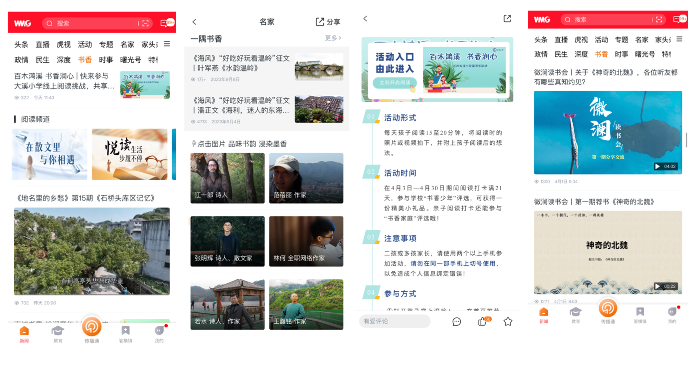Focus the search box on the 微澜读书会 screen
Image resolution: width=699 pixels, height=378 pixels.
pyautogui.click(x=613, y=19)
